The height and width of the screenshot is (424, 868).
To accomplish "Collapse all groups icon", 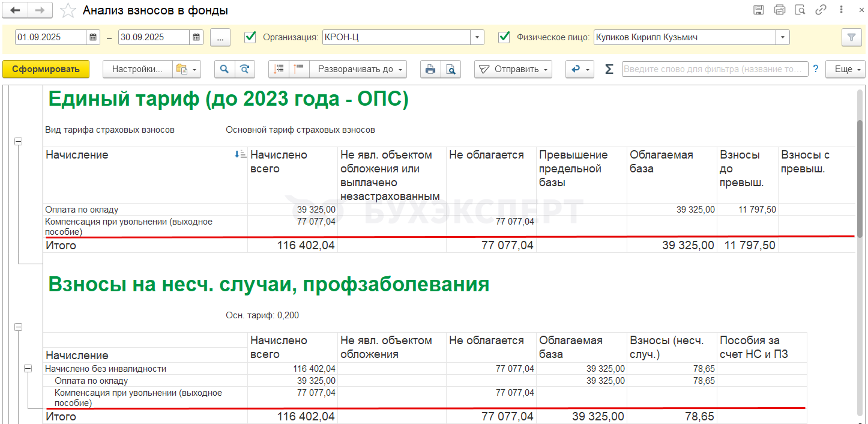I will (x=279, y=69).
